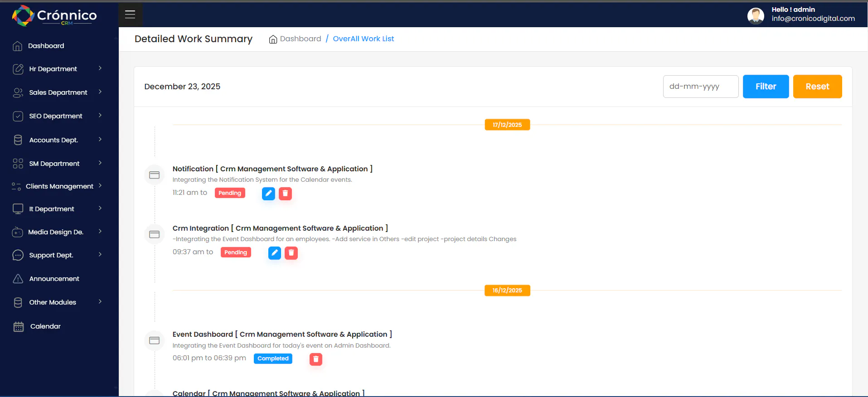Click the SEO Department checkbox icon
868x397 pixels.
[x=18, y=116]
